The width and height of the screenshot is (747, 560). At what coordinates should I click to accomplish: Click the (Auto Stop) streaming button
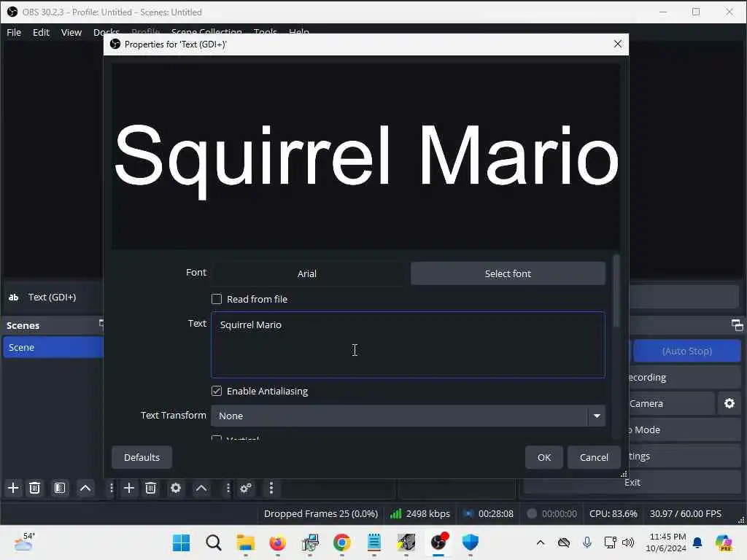pos(686,351)
